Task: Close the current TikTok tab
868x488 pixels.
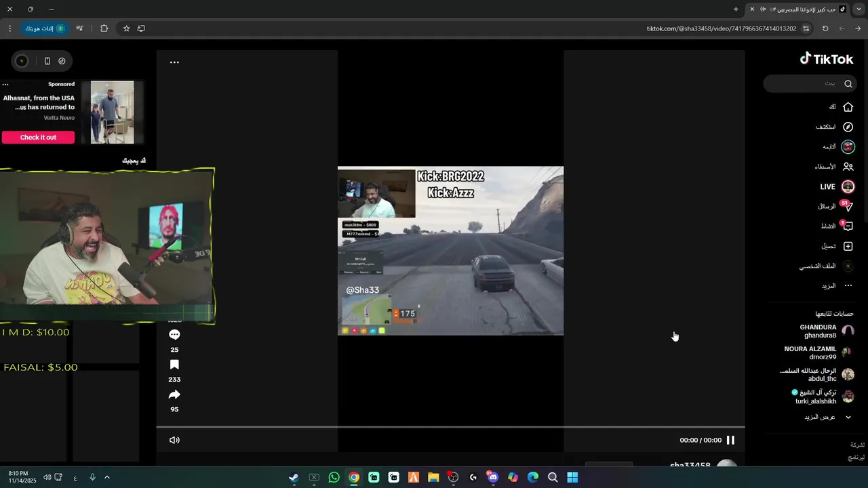Action: (x=751, y=9)
